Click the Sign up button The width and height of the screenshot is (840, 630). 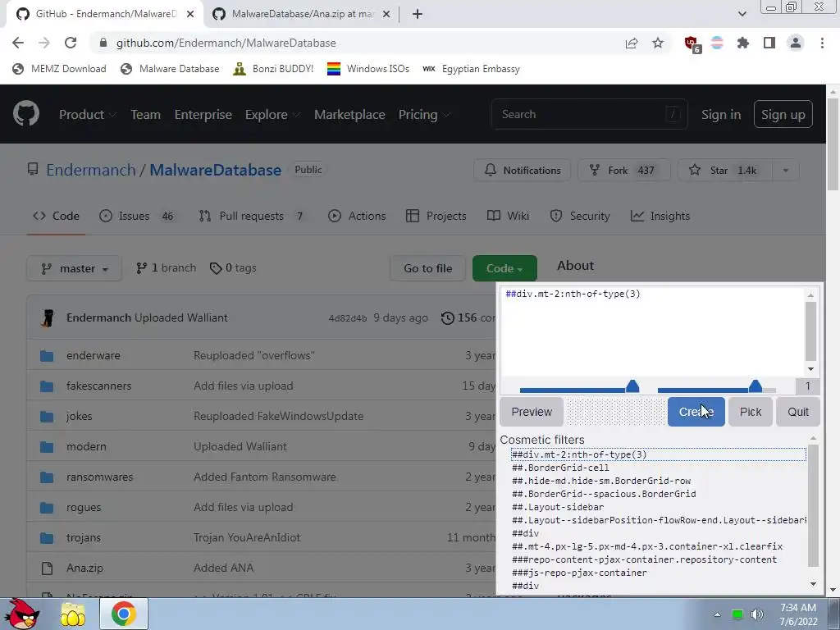click(783, 114)
